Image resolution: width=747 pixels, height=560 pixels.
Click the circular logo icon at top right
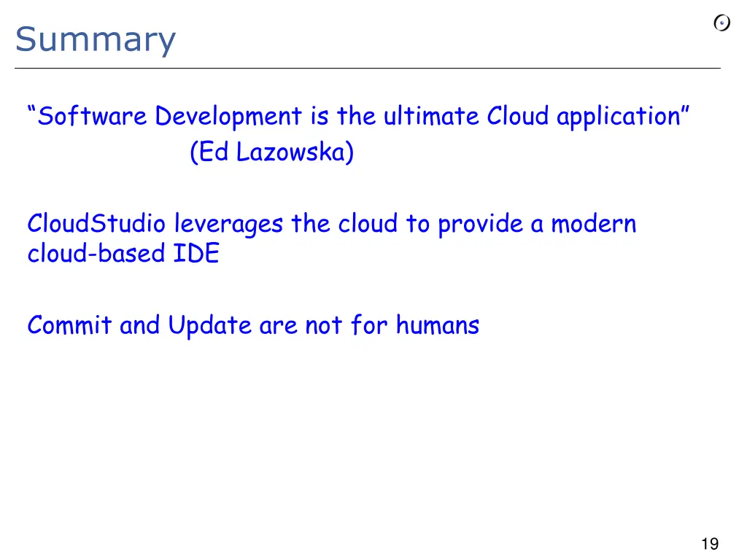(x=721, y=23)
